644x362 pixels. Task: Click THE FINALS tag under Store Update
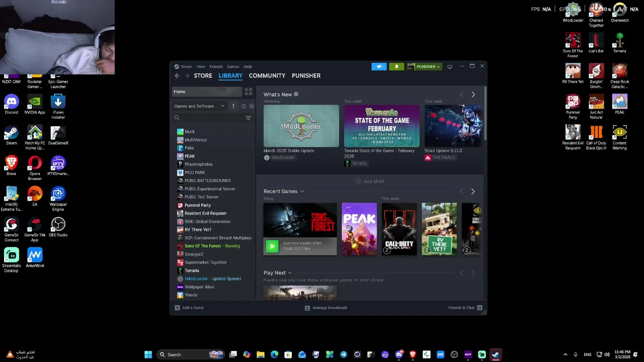pyautogui.click(x=440, y=157)
